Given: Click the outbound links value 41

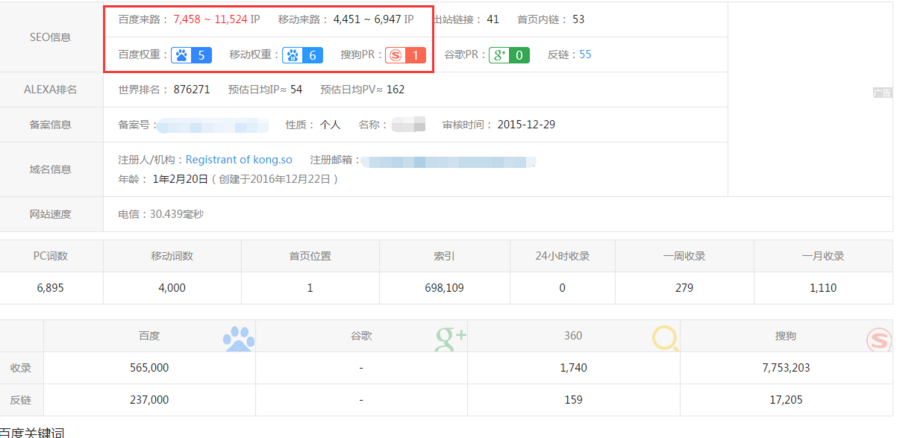Looking at the screenshot, I should click(x=492, y=20).
